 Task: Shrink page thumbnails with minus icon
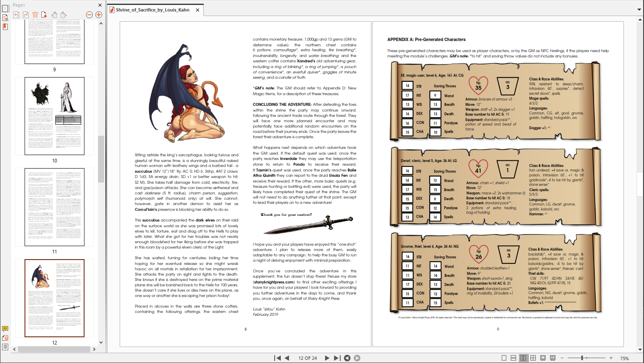click(89, 15)
